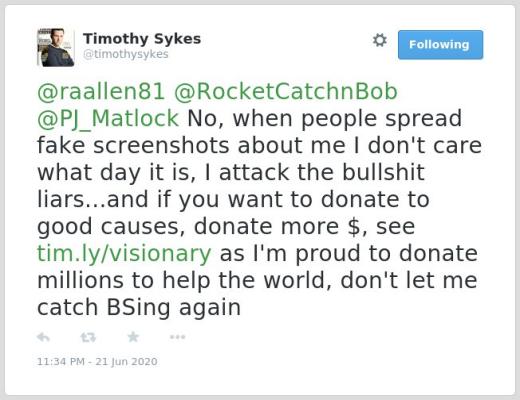
Task: Follow the tim.ly/visionary link
Action: (124, 254)
